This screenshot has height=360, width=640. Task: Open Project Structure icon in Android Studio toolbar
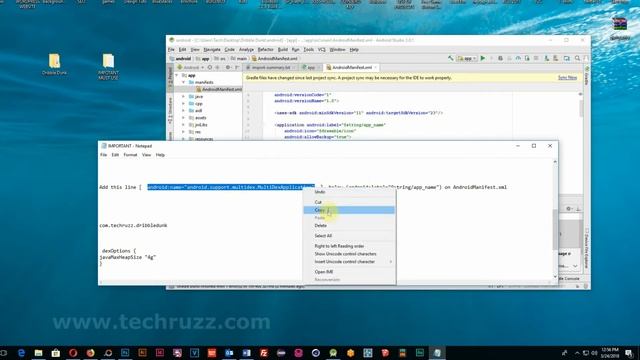tap(567, 58)
